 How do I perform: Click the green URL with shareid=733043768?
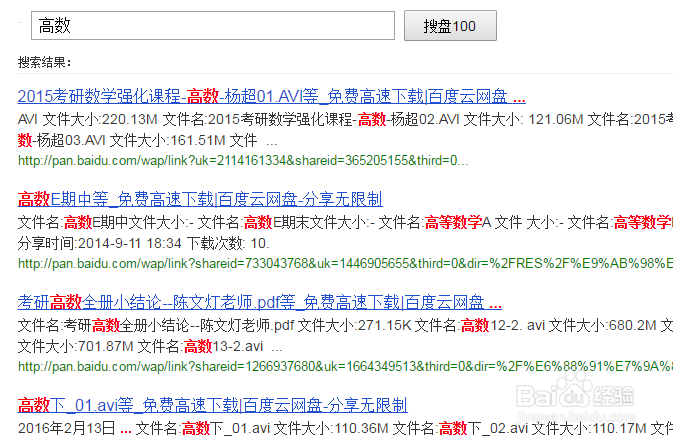(345, 263)
